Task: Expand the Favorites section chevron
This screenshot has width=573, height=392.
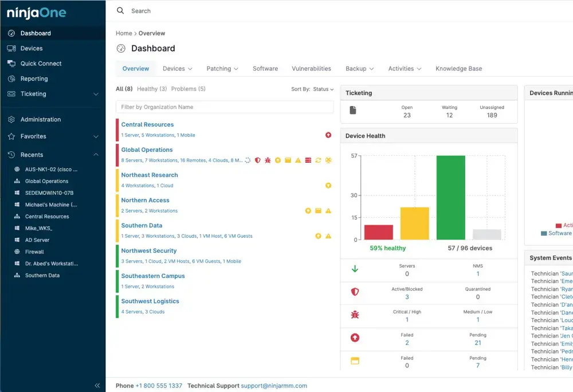Action: pos(96,136)
